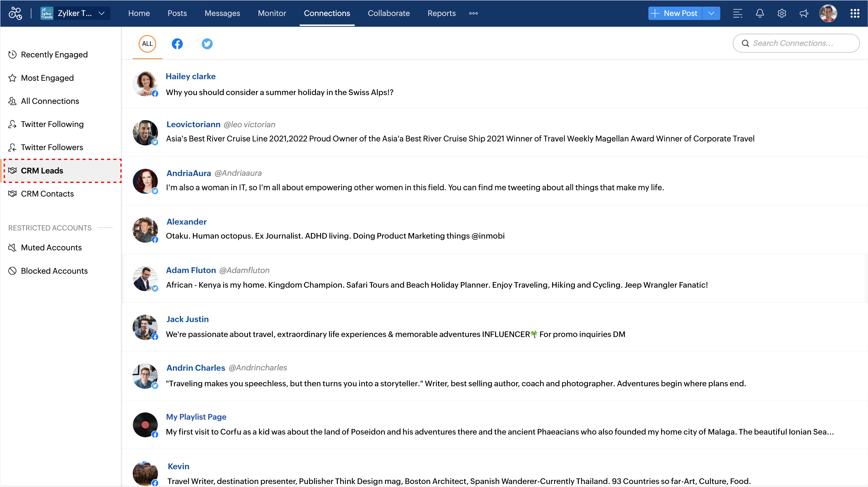Click the New Post button
This screenshot has width=868, height=487.
675,13
